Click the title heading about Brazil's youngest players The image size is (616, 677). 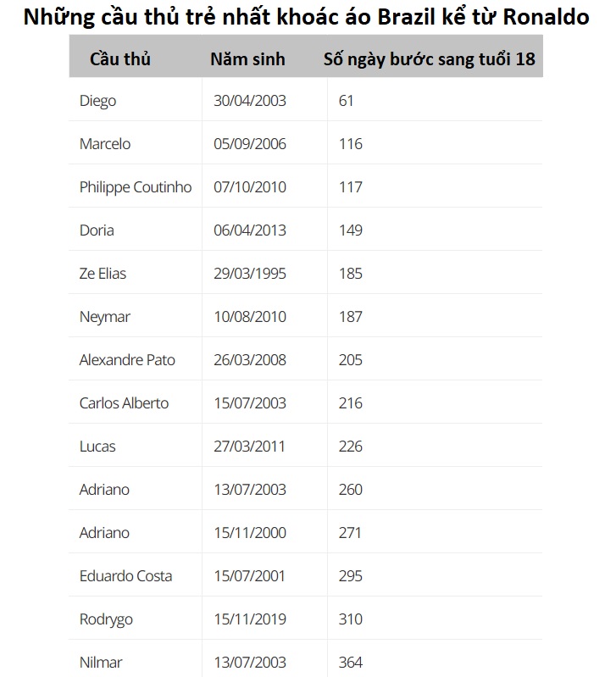pos(306,17)
